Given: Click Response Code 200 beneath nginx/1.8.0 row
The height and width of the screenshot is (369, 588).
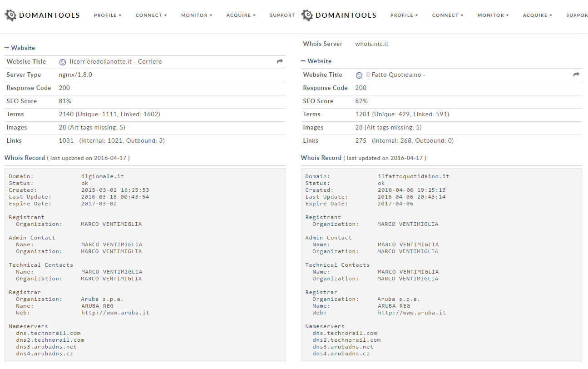Looking at the screenshot, I should 64,88.
